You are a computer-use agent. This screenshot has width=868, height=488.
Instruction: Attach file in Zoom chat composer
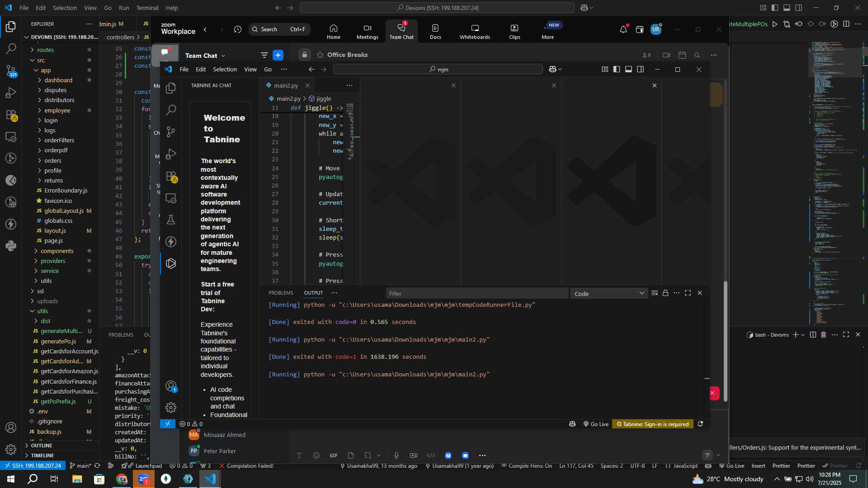[351, 455]
